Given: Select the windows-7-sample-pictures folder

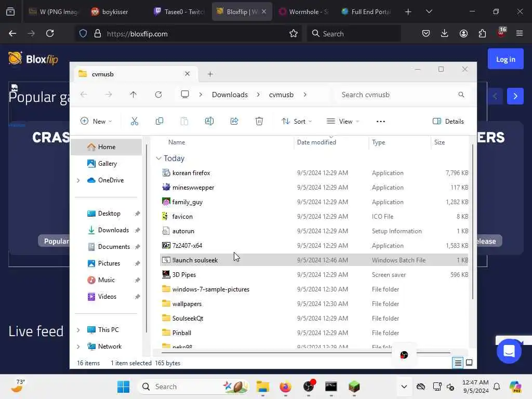Looking at the screenshot, I should 314,289.
